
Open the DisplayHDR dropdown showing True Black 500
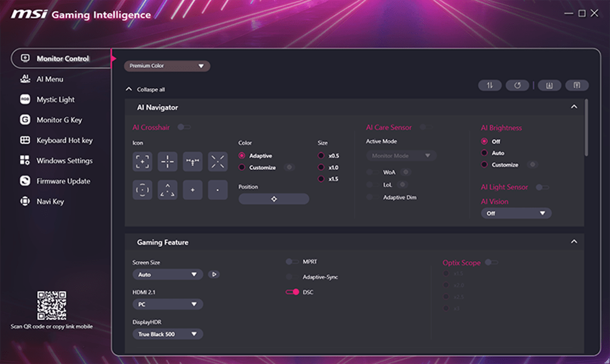pos(167,334)
